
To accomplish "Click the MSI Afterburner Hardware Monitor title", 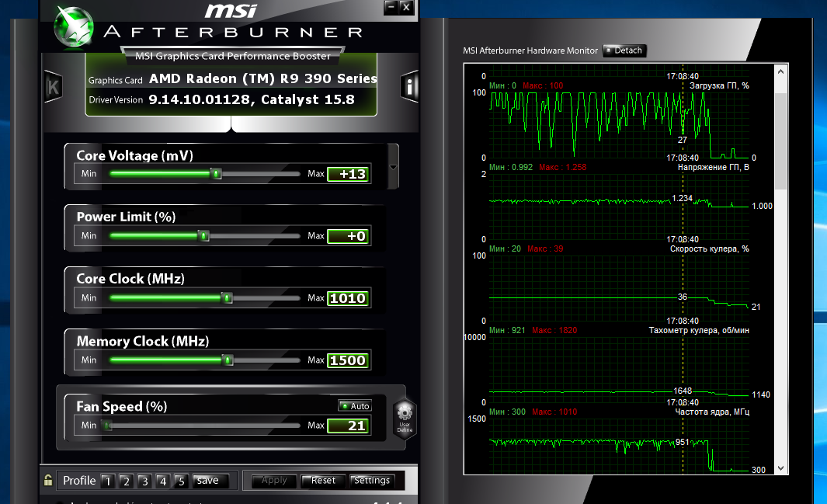I will coord(530,50).
